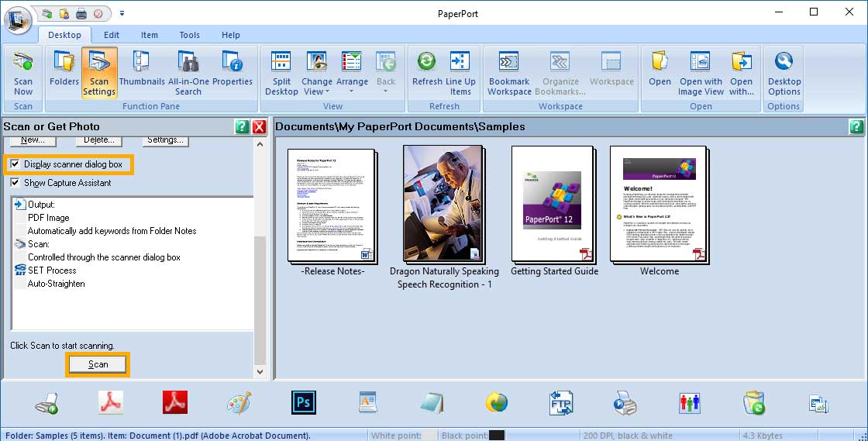868x441 pixels.
Task: Click the text document icon in Send To bar
Action: [x=367, y=403]
